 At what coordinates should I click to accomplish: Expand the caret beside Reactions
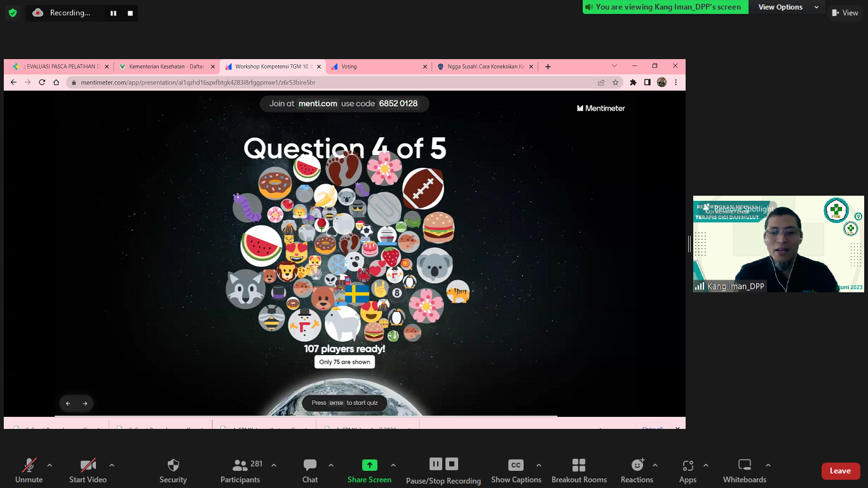click(x=655, y=465)
